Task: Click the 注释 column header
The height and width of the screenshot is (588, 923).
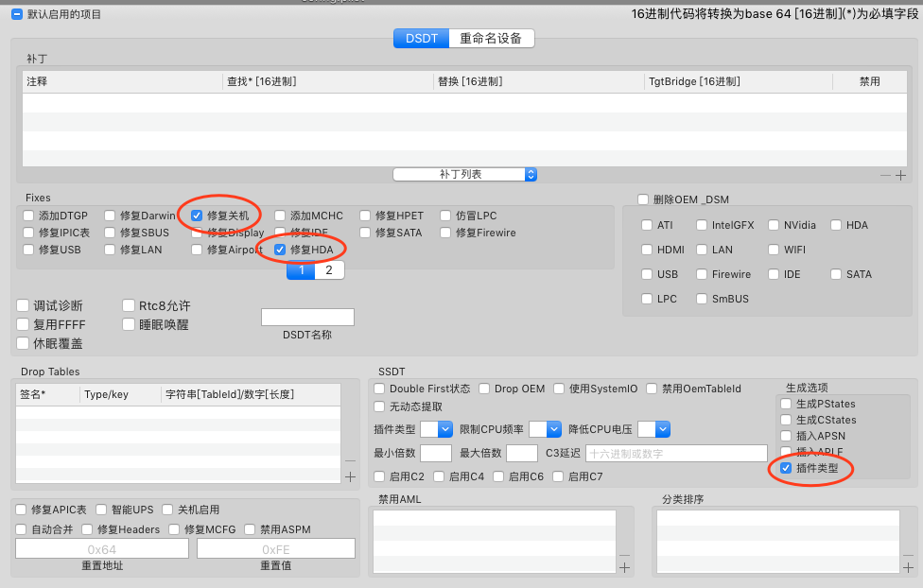Action: click(x=123, y=82)
